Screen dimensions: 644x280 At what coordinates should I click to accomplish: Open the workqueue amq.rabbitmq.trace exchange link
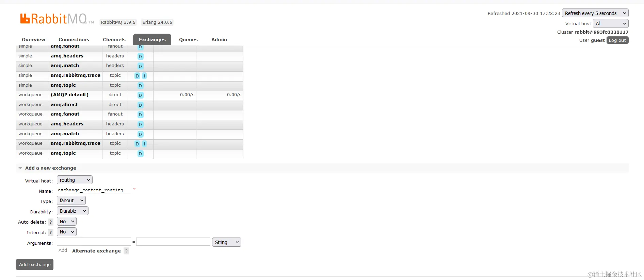[76, 143]
